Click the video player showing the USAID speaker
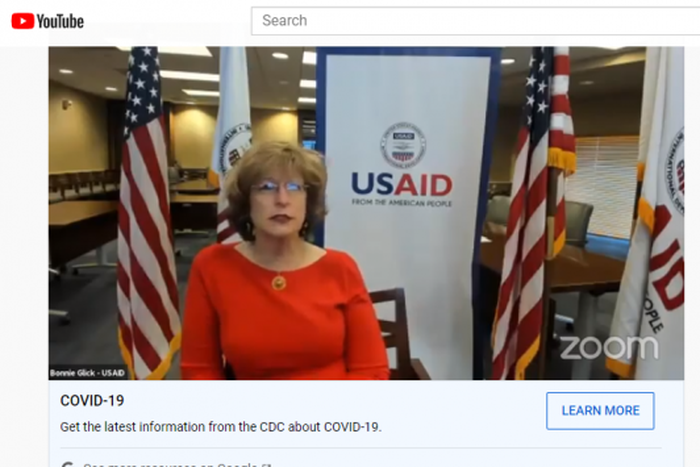Image resolution: width=700 pixels, height=467 pixels. pyautogui.click(x=366, y=213)
